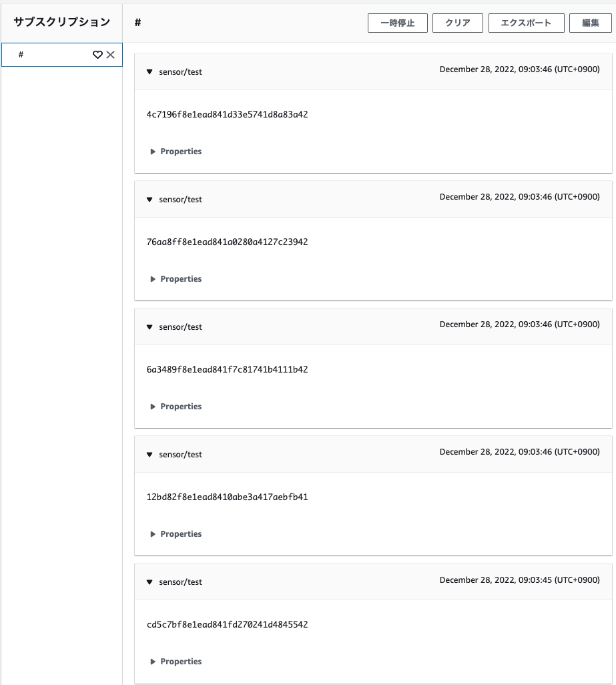
Task: Remove the # subscription with X icon
Action: pyautogui.click(x=111, y=55)
